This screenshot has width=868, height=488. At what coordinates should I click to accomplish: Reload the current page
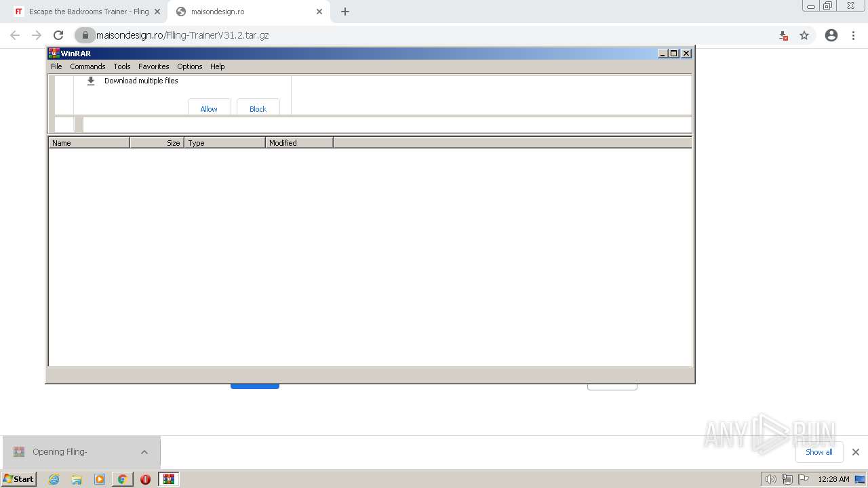58,35
